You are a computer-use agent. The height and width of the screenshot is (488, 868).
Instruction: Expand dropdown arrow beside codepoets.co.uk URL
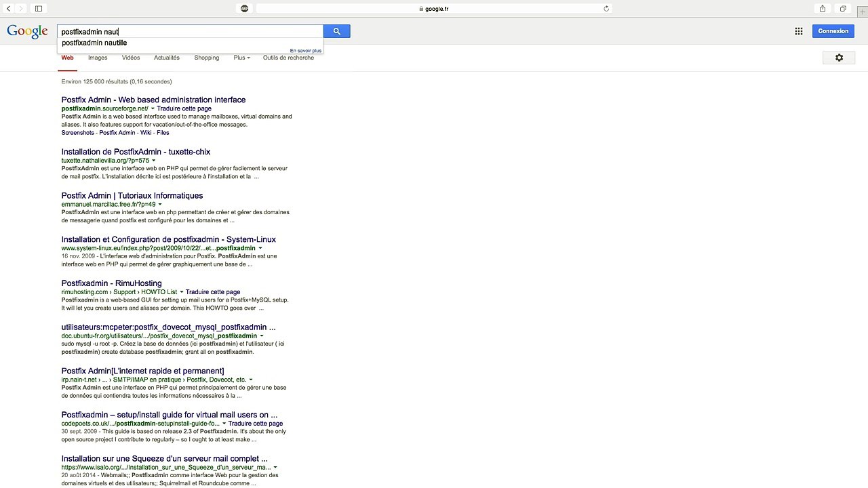224,424
